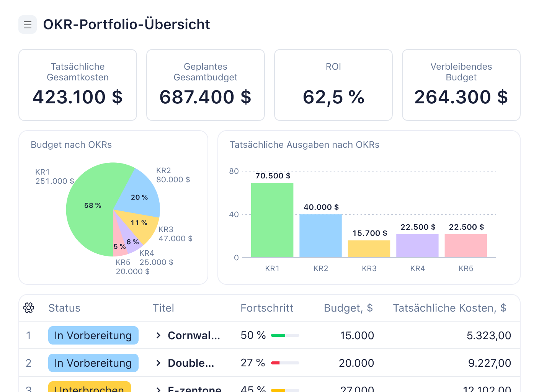
Task: Click the In Vorbereitung status in row 1
Action: 93,335
